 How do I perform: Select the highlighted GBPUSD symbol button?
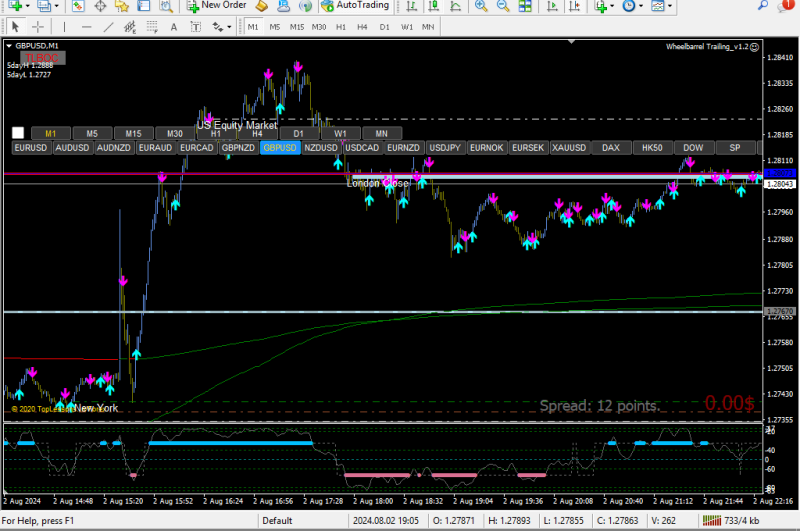[280, 148]
